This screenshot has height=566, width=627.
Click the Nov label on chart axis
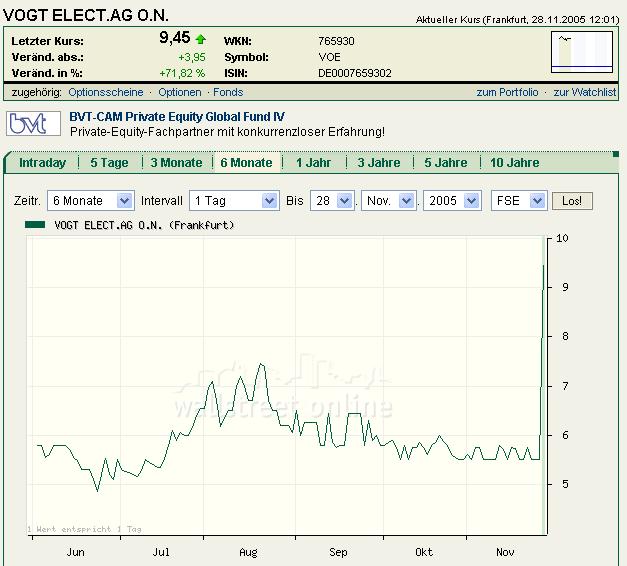tap(505, 552)
